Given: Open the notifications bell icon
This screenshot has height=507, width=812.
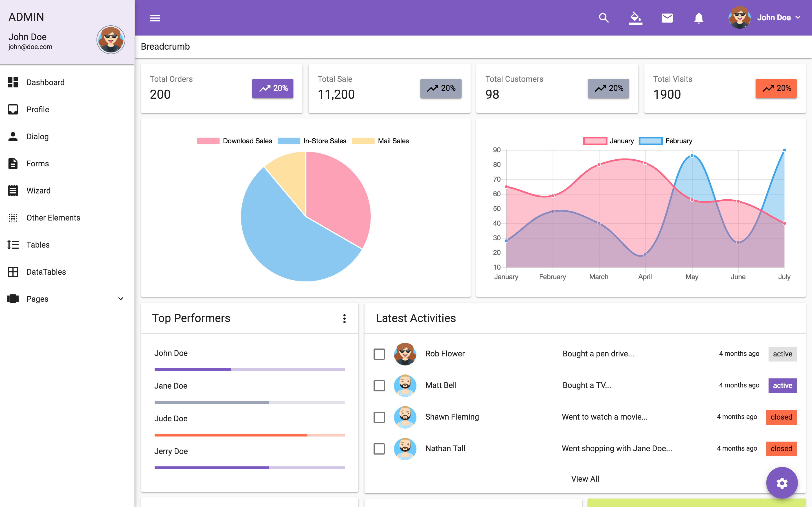Looking at the screenshot, I should point(699,18).
